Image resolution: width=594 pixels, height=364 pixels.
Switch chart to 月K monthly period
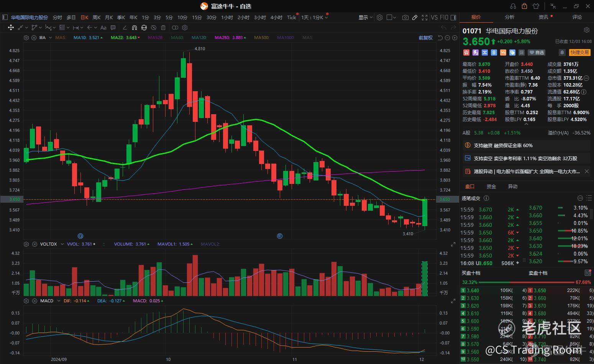coord(109,17)
